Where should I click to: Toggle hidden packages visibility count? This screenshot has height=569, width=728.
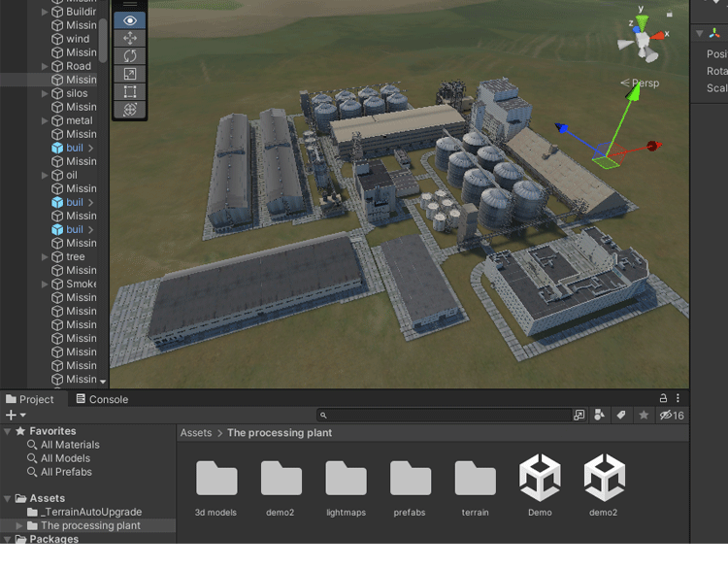click(x=672, y=416)
